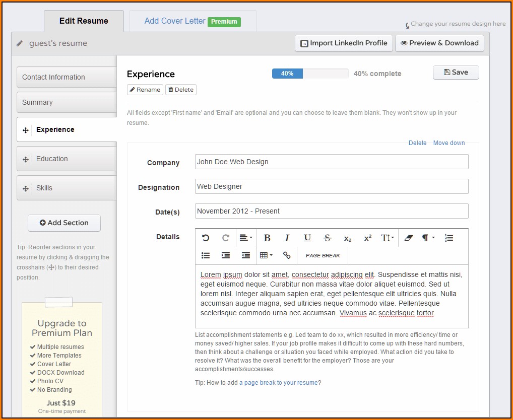Insert a link using the chain icon
This screenshot has width=513, height=420.
point(287,255)
